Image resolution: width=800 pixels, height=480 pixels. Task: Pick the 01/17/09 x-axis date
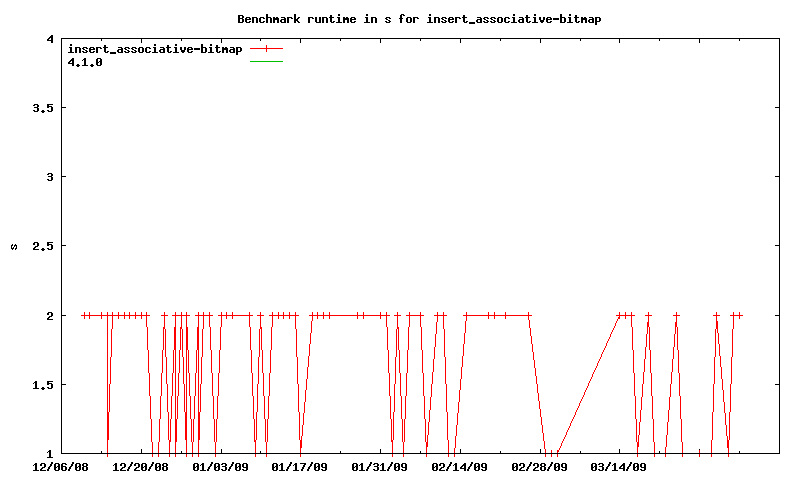pyautogui.click(x=300, y=466)
